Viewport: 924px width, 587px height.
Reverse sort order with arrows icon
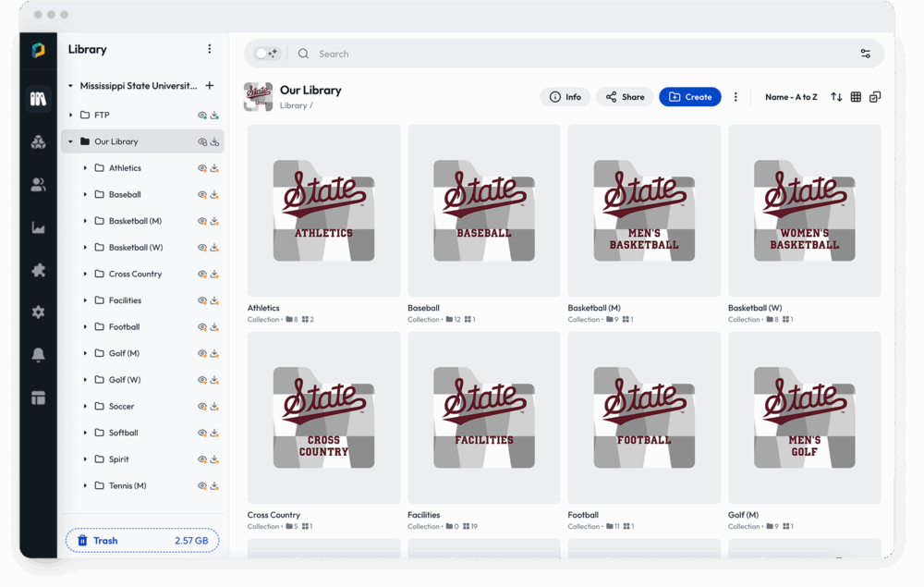pyautogui.click(x=836, y=97)
